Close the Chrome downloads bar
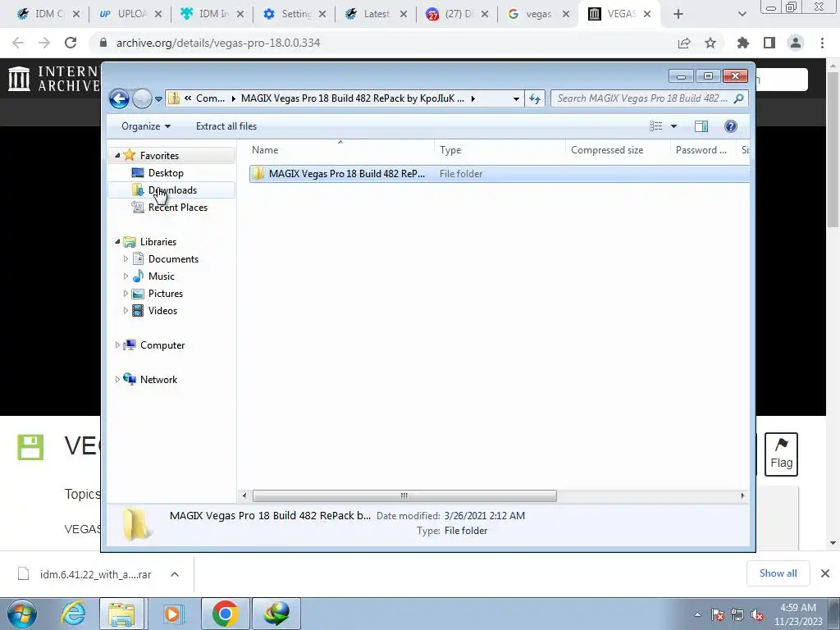The width and height of the screenshot is (840, 630). pos(825,573)
